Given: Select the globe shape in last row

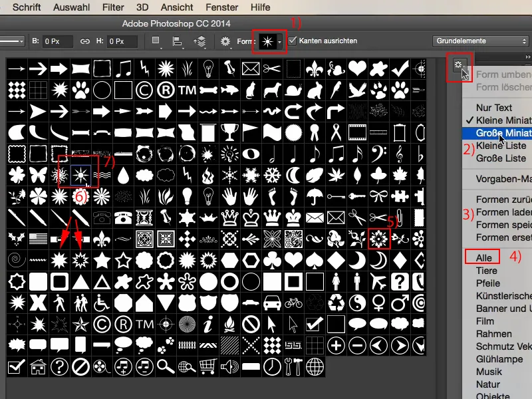Looking at the screenshot, I should tap(315, 366).
